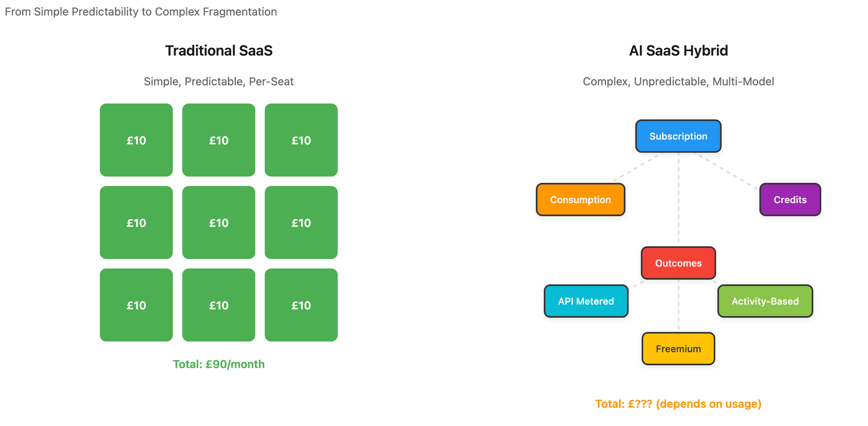This screenshot has height=426, width=868.
Task: Click the blue Subscription node
Action: (x=678, y=136)
